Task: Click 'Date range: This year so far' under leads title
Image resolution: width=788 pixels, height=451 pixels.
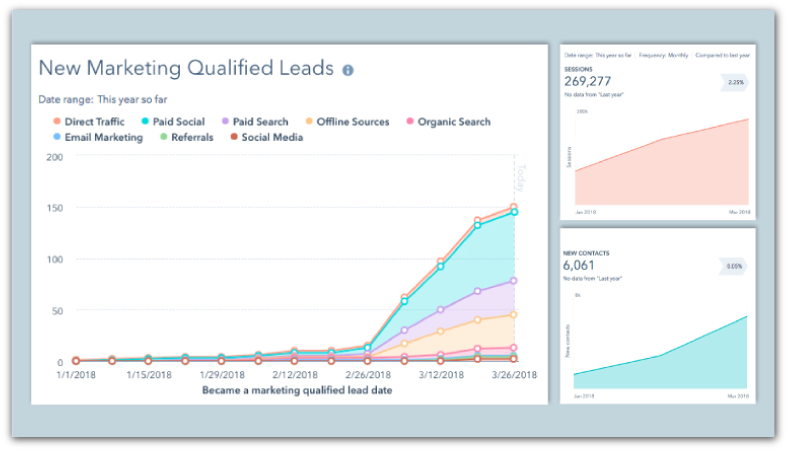Action: [x=103, y=100]
